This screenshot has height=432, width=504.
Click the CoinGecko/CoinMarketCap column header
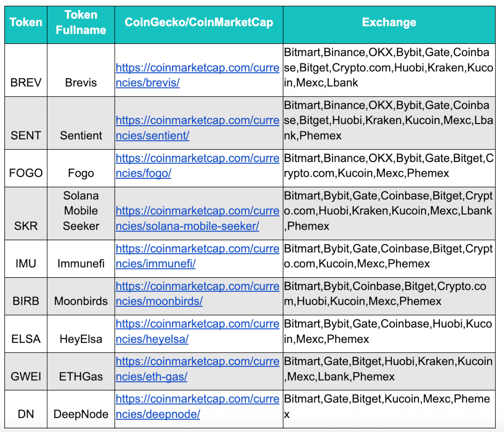tap(199, 22)
